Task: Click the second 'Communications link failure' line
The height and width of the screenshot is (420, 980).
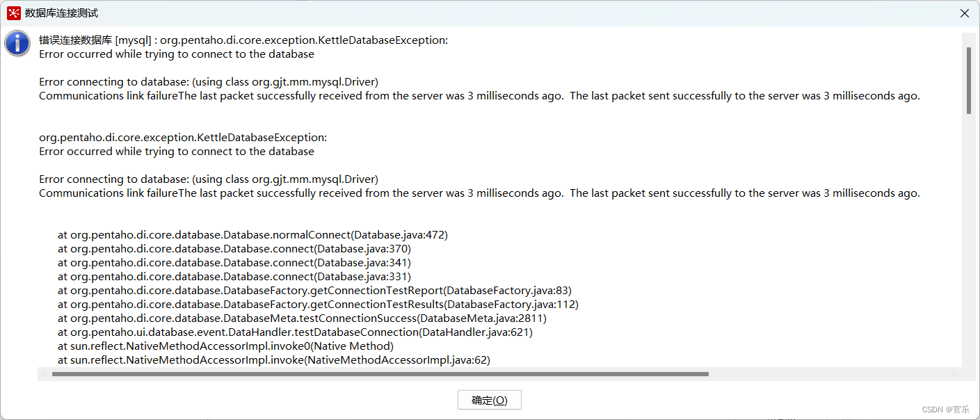Action: [479, 193]
